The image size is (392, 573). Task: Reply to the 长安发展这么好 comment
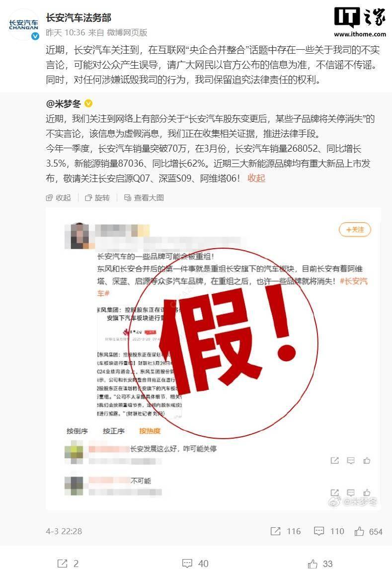351,461
